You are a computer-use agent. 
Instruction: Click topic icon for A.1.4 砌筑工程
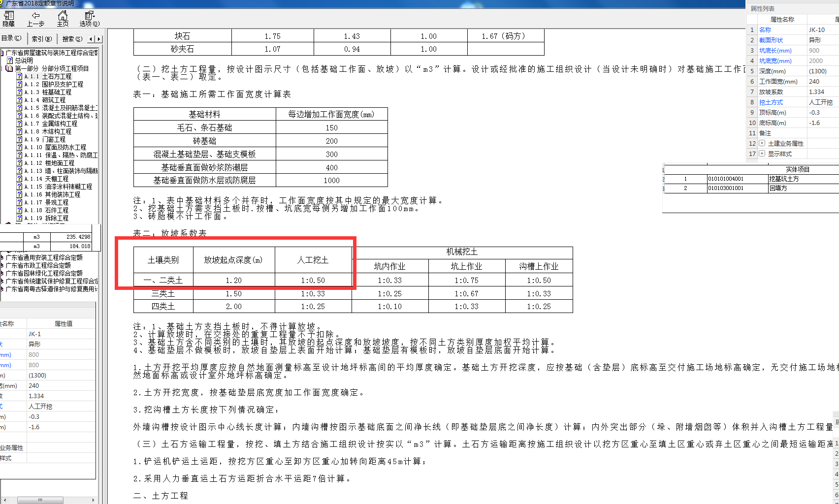19,100
